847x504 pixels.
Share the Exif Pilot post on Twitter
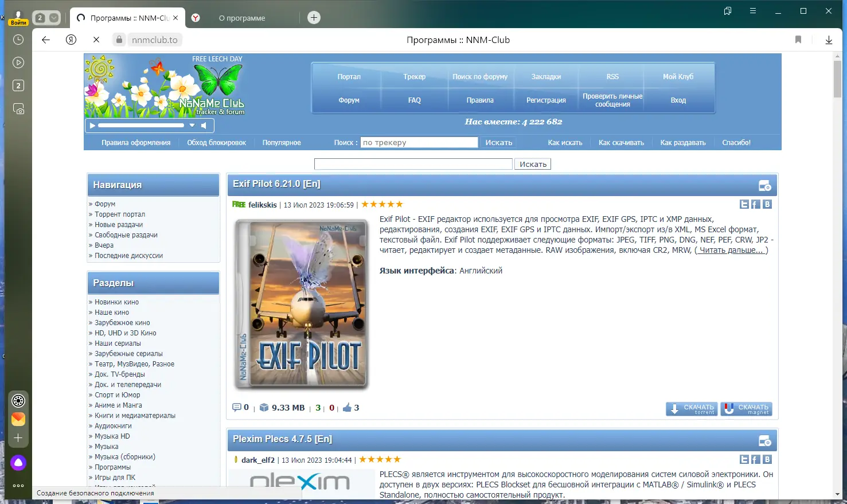(744, 204)
